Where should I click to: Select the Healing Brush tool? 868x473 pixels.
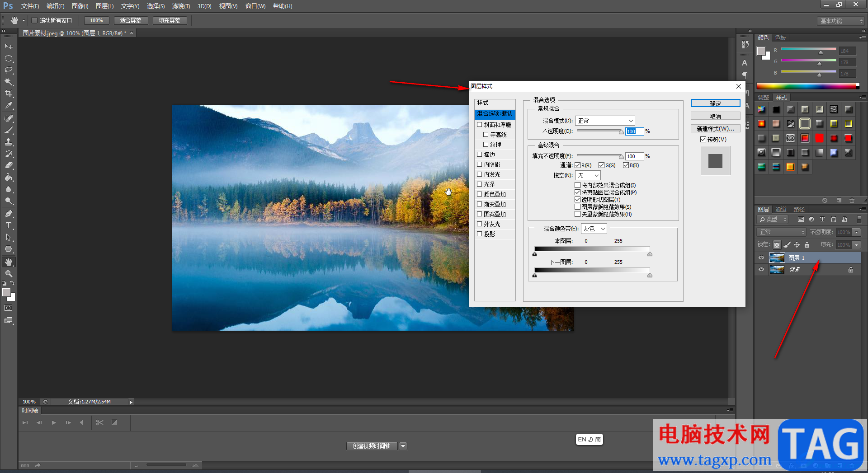(x=9, y=118)
